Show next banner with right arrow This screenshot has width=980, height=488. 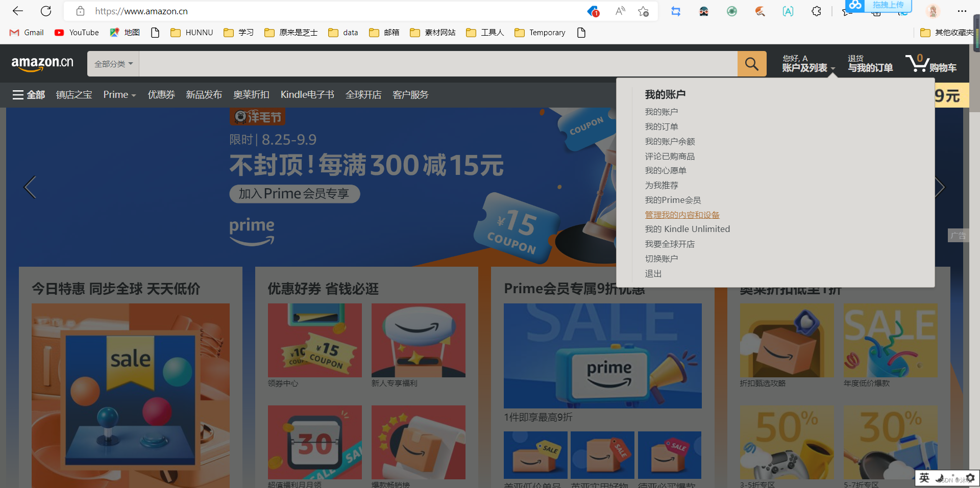(x=940, y=187)
